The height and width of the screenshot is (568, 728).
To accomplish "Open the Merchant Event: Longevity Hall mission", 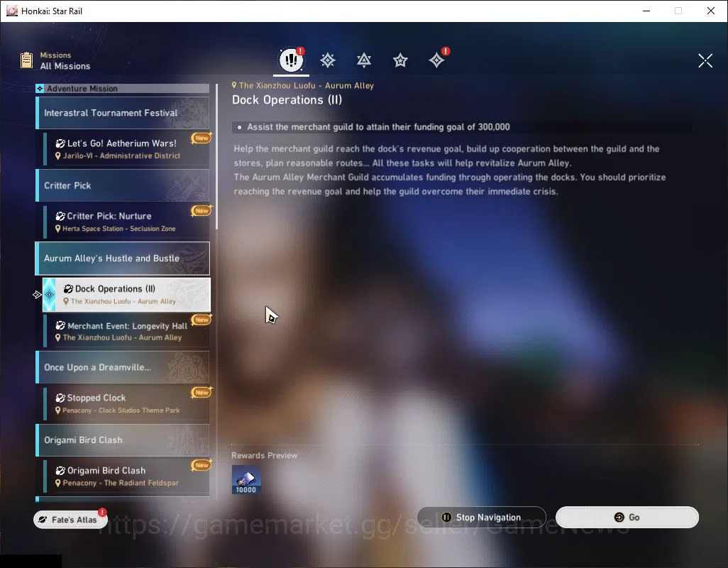I will [x=126, y=331].
